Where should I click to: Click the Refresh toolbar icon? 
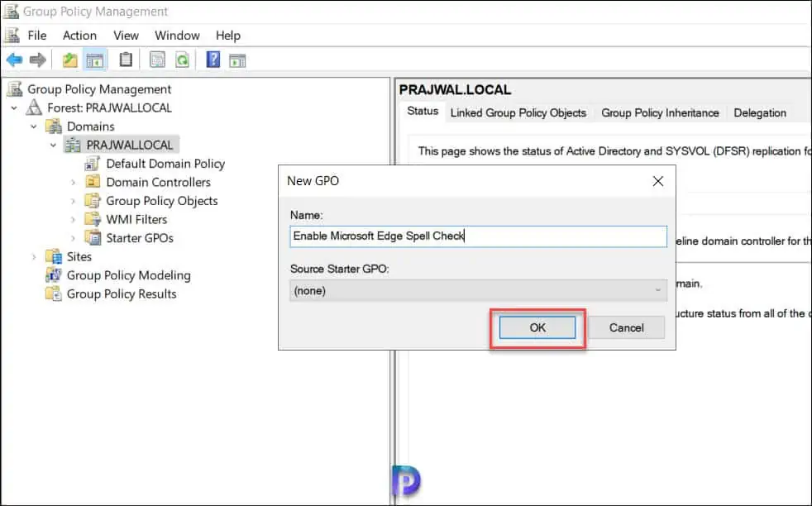pos(182,60)
